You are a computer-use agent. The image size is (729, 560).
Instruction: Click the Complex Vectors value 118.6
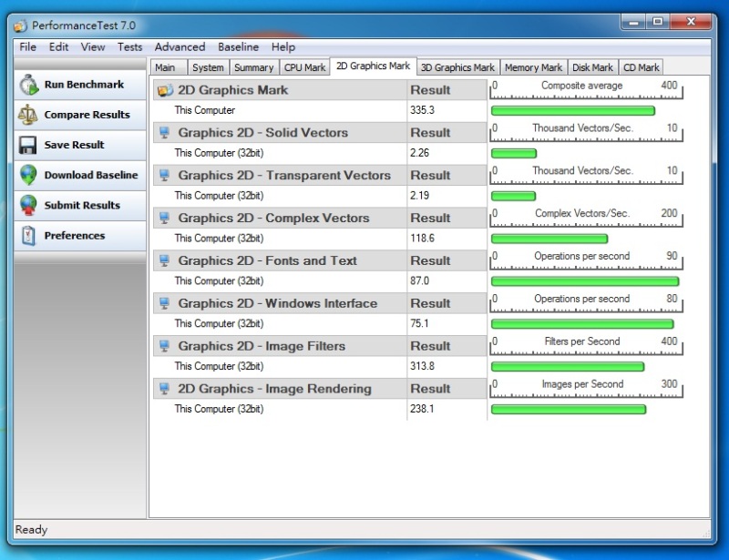tap(422, 239)
